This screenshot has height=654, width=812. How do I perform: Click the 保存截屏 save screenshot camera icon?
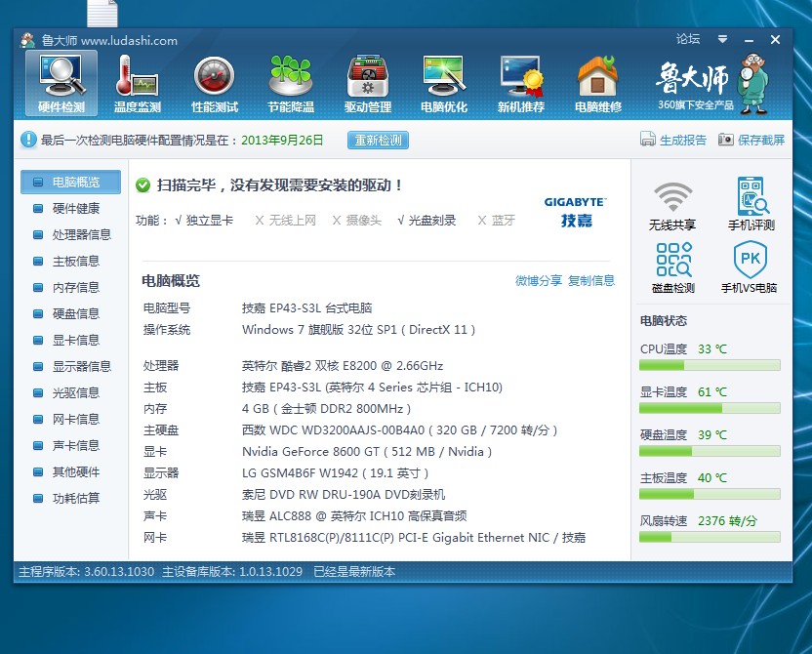[x=725, y=140]
